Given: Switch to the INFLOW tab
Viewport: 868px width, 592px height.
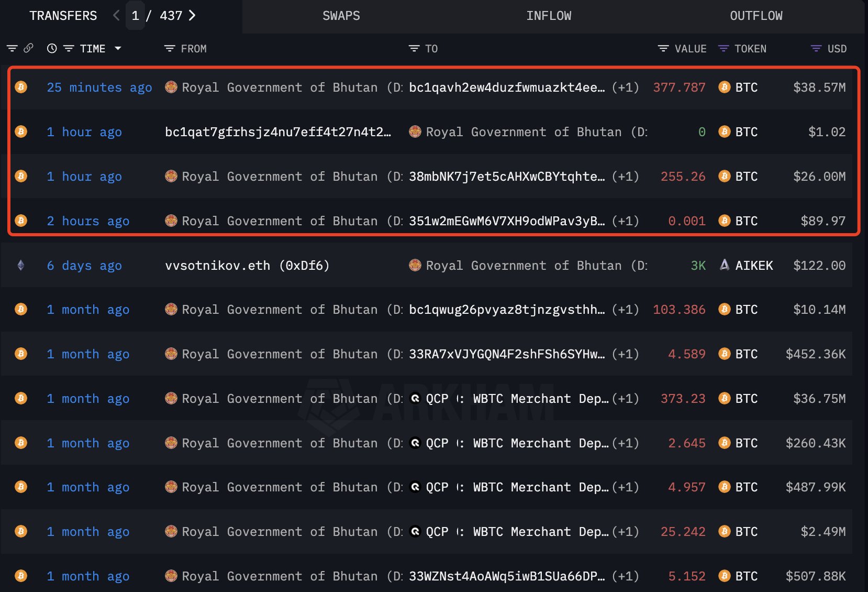Looking at the screenshot, I should (x=549, y=16).
